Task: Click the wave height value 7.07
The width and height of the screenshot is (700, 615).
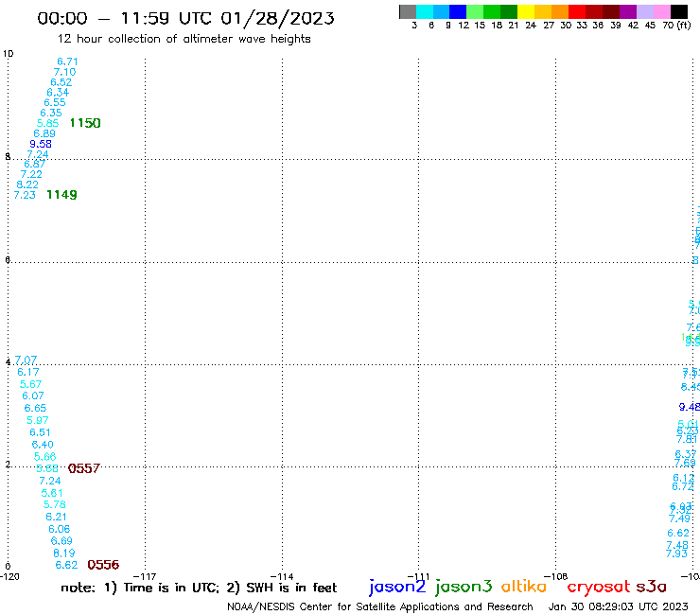Action: (x=26, y=360)
